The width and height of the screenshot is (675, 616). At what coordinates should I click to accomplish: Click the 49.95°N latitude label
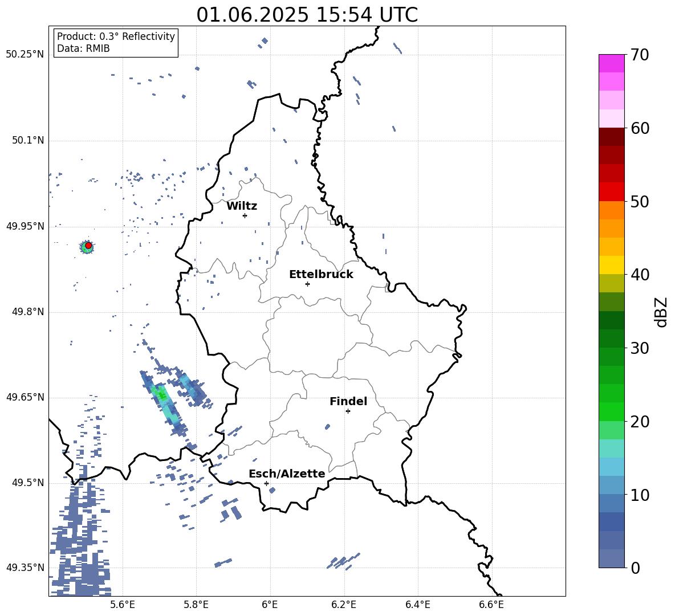pos(25,226)
